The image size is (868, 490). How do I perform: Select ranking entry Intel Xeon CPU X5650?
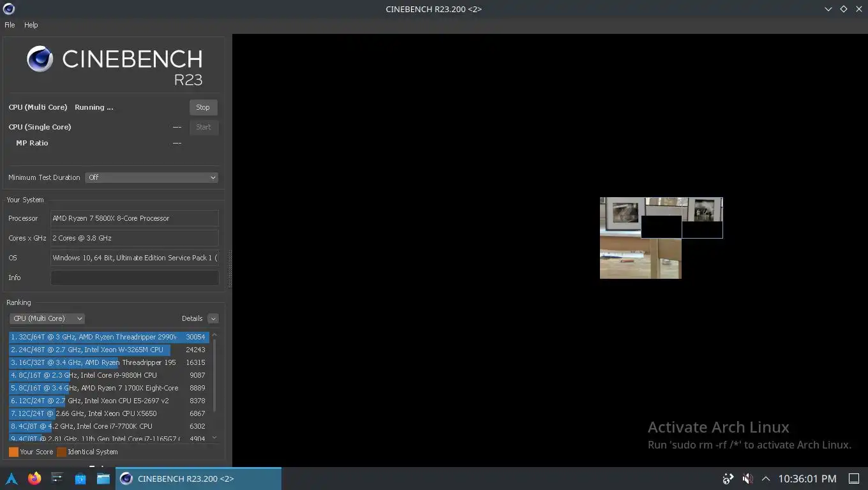(x=108, y=413)
